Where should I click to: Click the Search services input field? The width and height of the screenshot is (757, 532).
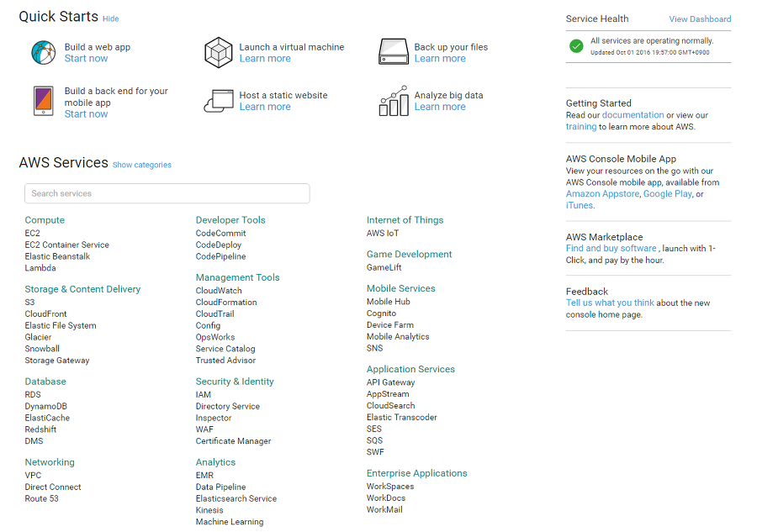tap(167, 193)
